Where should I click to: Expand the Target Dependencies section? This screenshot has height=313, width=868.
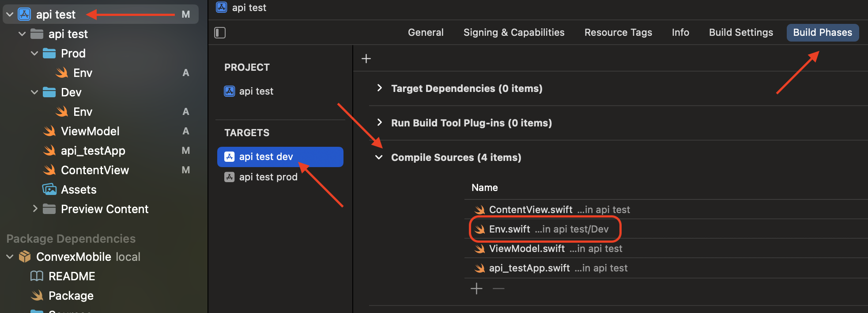379,88
